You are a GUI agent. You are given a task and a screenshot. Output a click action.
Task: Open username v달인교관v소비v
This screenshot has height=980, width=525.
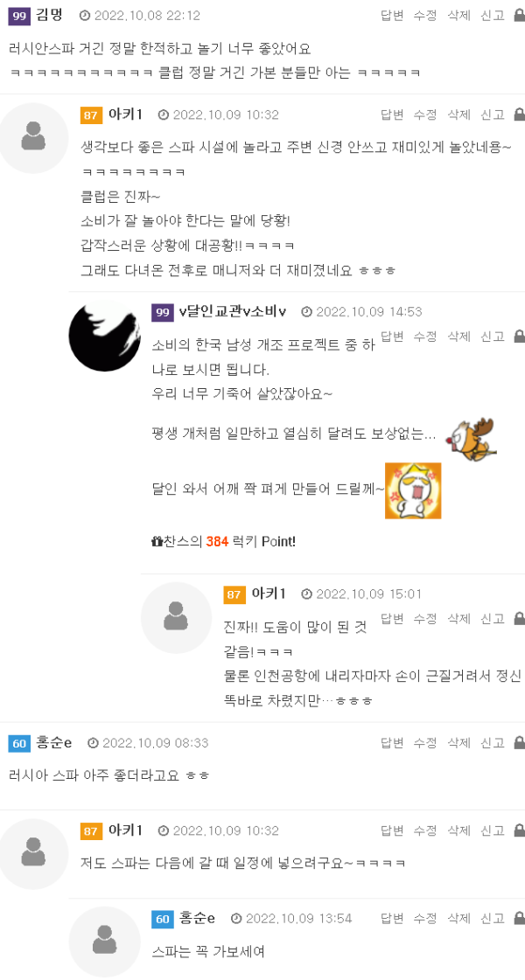click(233, 311)
